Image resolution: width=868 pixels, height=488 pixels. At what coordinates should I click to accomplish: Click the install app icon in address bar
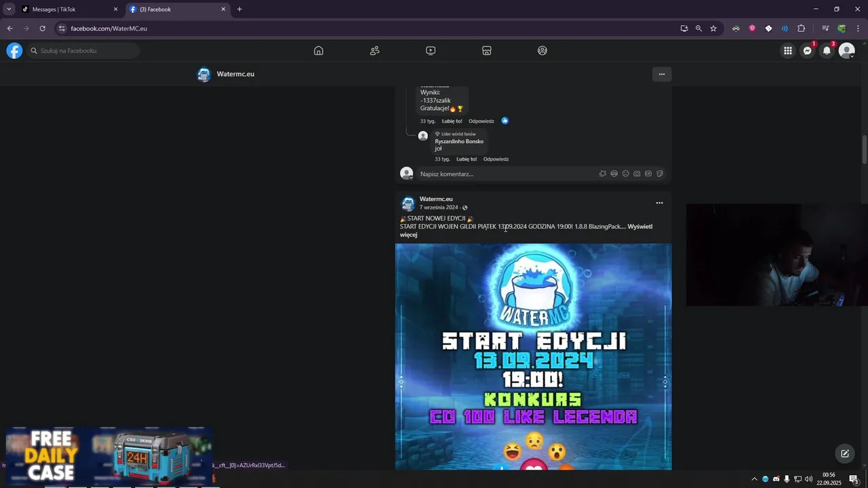click(x=684, y=28)
